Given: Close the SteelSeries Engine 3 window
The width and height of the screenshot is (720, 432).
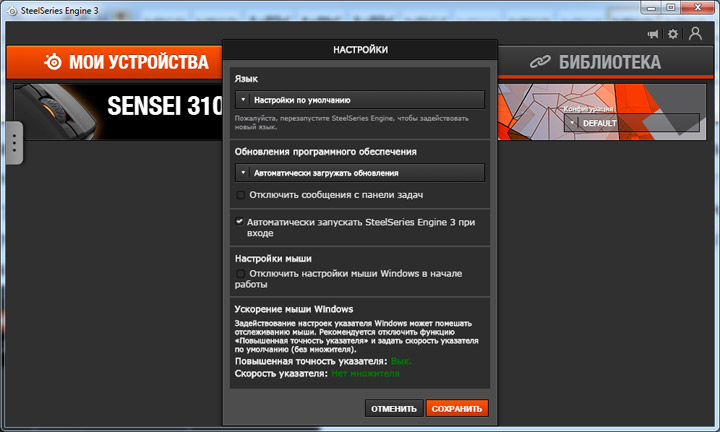Looking at the screenshot, I should pyautogui.click(x=698, y=8).
